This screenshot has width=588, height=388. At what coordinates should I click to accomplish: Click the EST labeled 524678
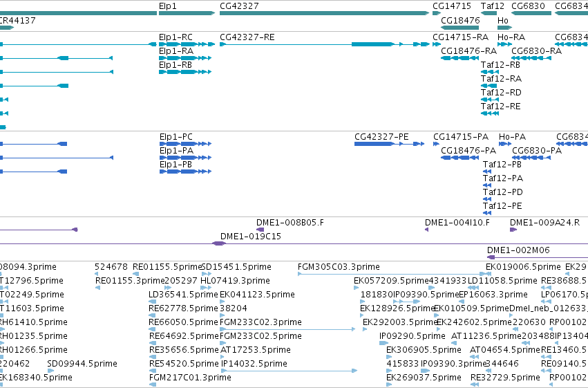point(111,267)
